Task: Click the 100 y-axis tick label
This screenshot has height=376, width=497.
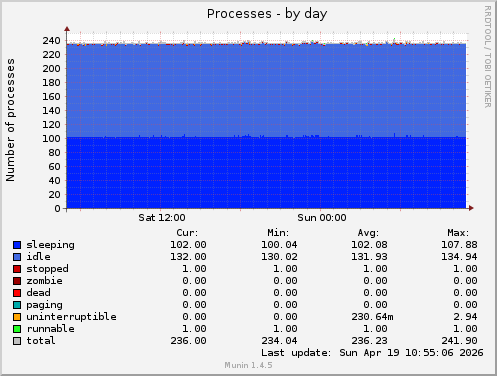Action: (x=51, y=139)
